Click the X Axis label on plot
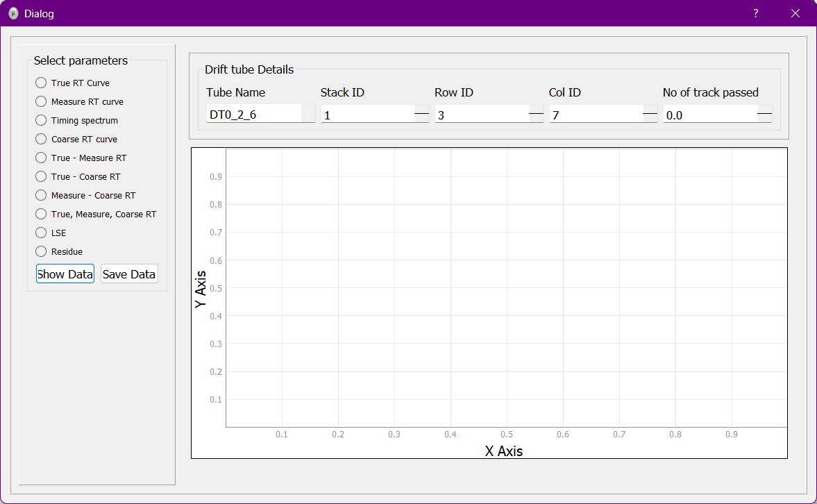The width and height of the screenshot is (817, 504). 504,451
